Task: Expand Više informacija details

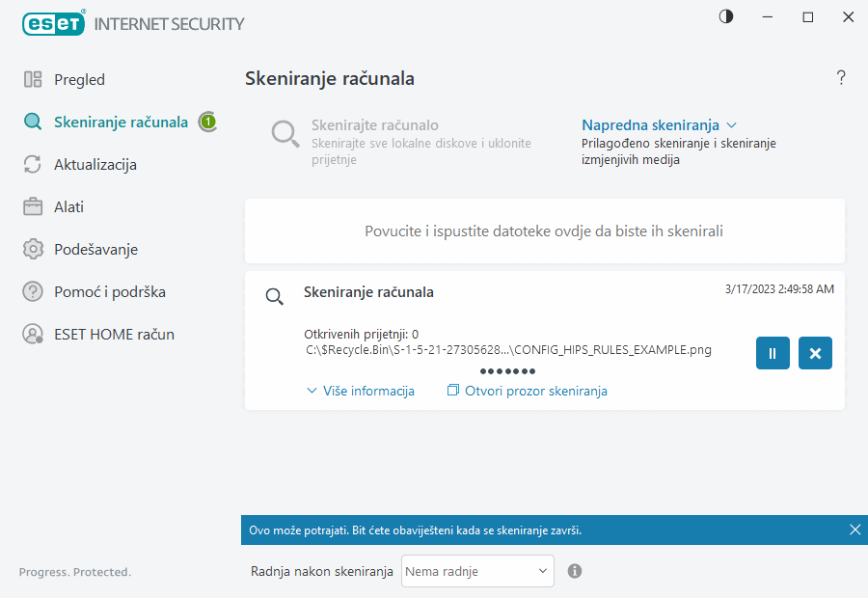Action: pos(360,391)
